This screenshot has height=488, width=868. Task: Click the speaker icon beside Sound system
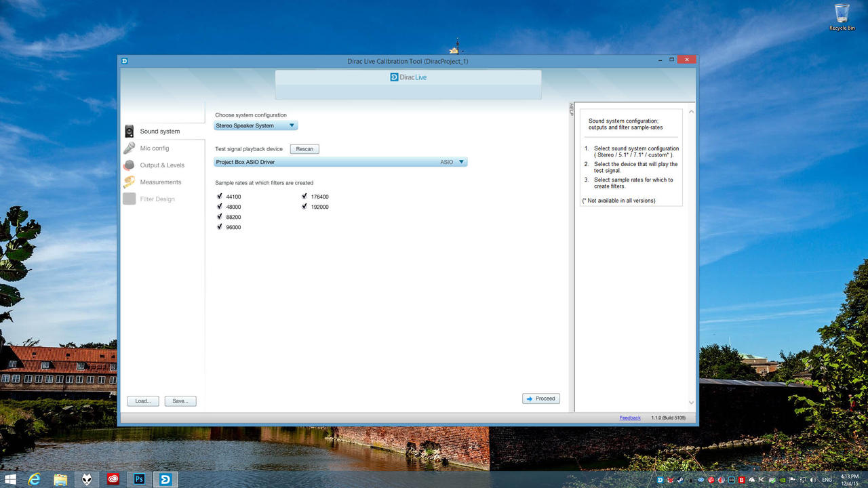coord(129,131)
